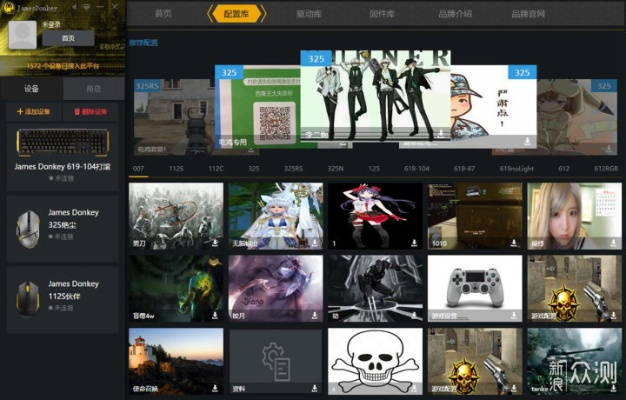Screen dimensions: 626x400
Task: Click the 首页 button under user profile
Action: [67, 38]
